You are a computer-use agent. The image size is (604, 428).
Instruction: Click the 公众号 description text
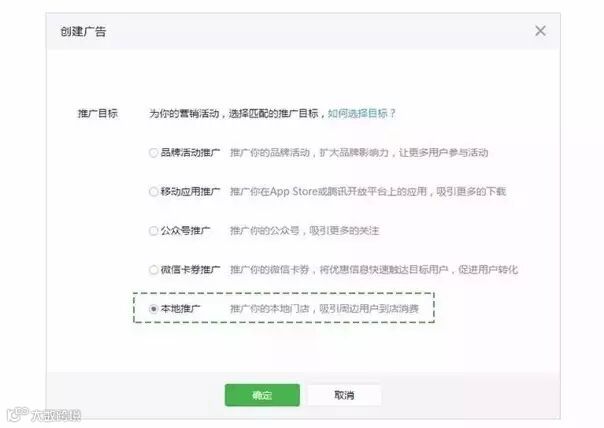305,231
